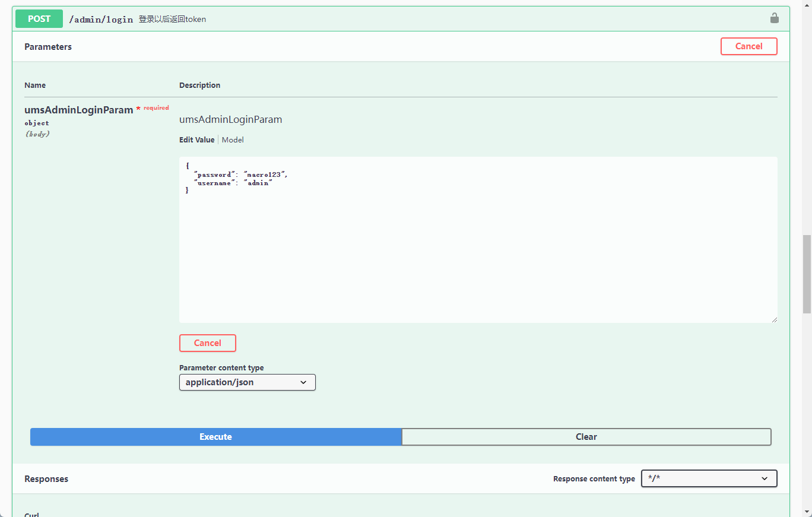This screenshot has width=812, height=517.
Task: Click the "password": "macro123" line
Action: [241, 175]
